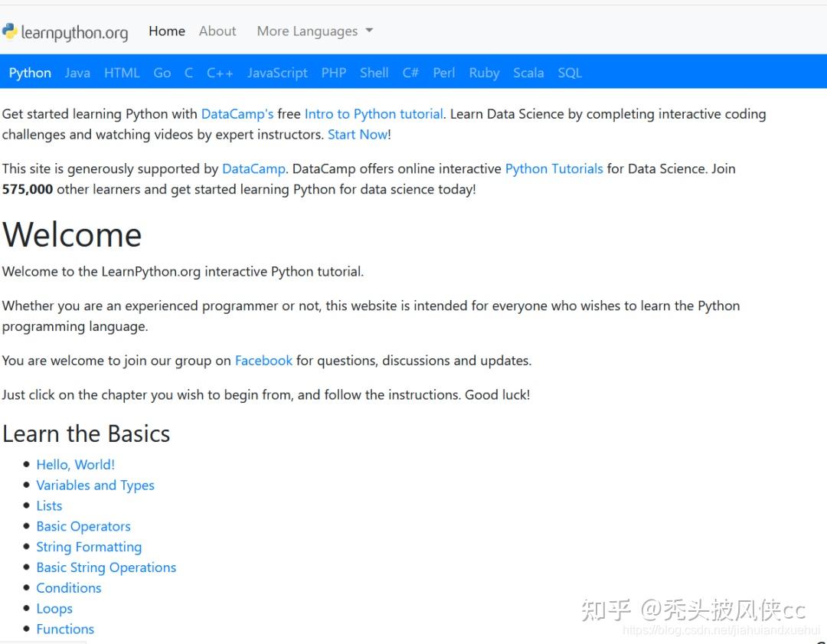Open the About page
Image resolution: width=827 pixels, height=644 pixels.
217,31
